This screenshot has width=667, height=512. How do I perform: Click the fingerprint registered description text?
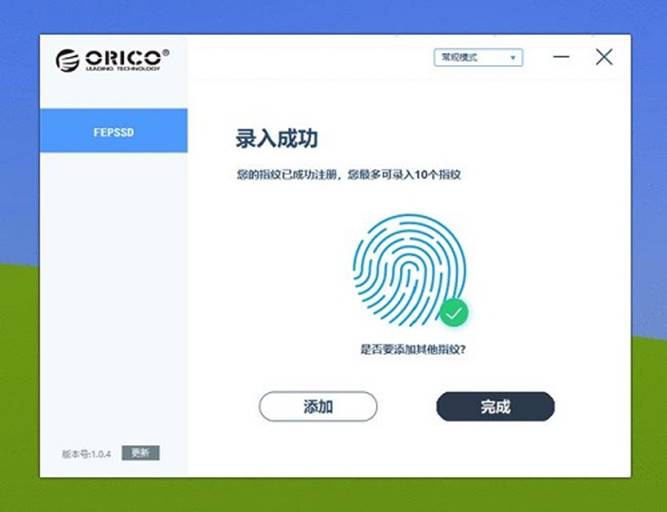coord(349,175)
